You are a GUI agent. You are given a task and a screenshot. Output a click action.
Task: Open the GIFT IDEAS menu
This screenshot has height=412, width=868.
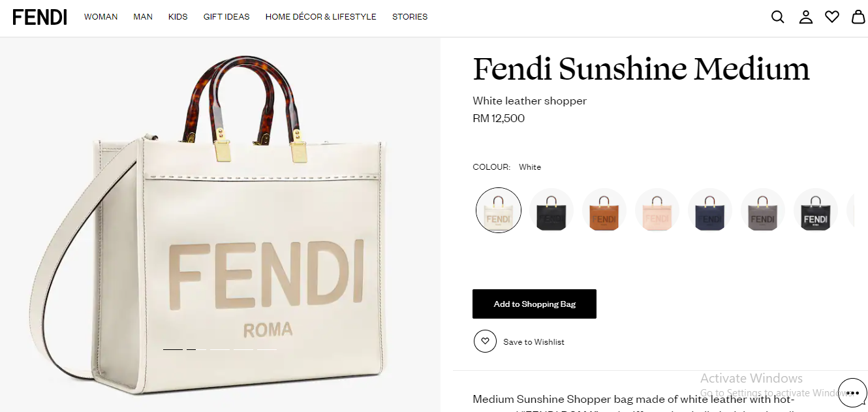pyautogui.click(x=226, y=17)
